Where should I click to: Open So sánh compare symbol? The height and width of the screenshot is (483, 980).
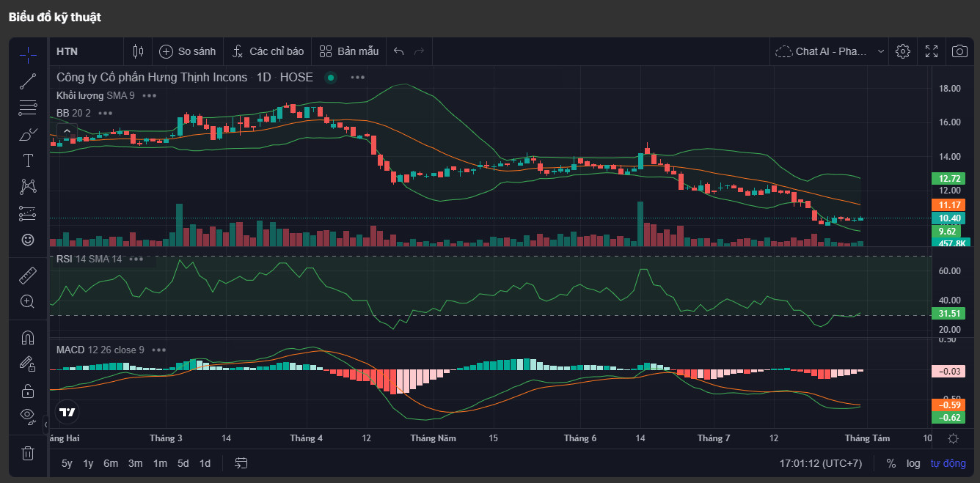[188, 51]
